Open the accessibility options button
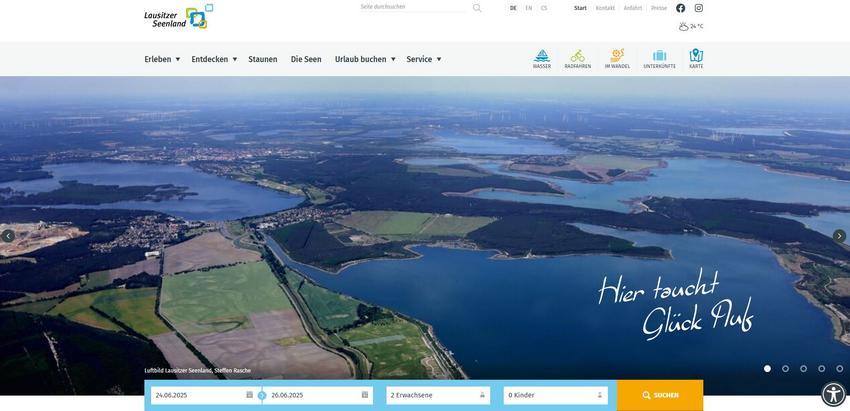Viewport: 850px width, 411px height. click(833, 394)
